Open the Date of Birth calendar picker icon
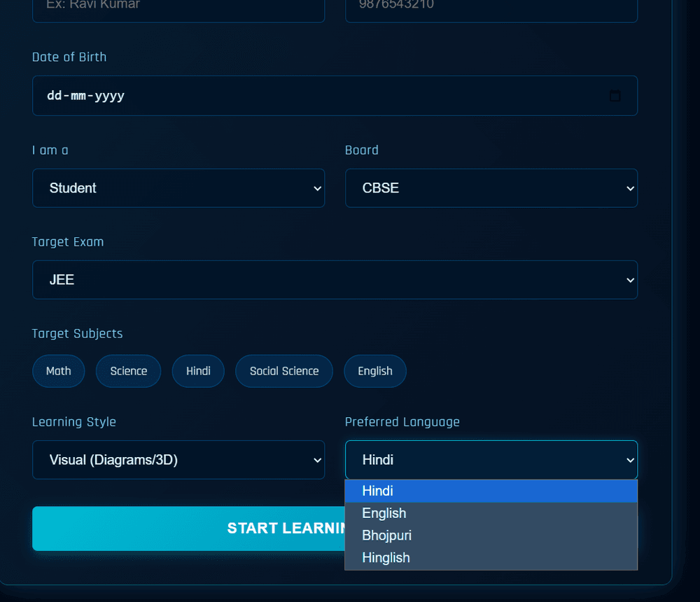This screenshot has height=602, width=700. (x=615, y=96)
